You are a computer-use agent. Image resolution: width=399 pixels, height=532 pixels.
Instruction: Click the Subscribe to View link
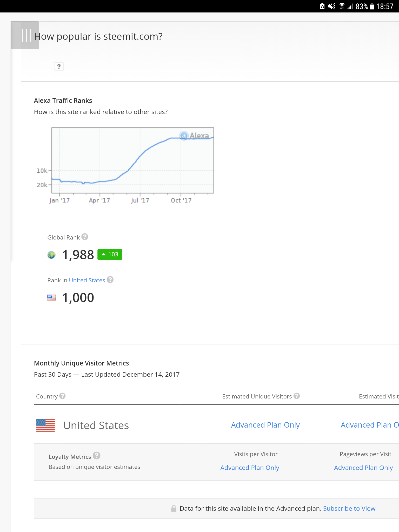(x=349, y=508)
